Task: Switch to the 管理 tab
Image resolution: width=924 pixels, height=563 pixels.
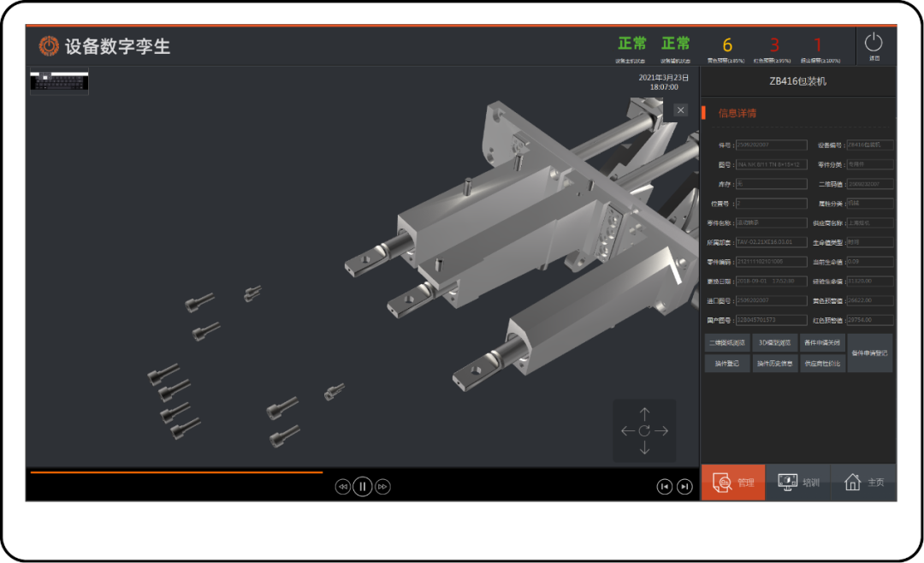Action: pyautogui.click(x=733, y=483)
